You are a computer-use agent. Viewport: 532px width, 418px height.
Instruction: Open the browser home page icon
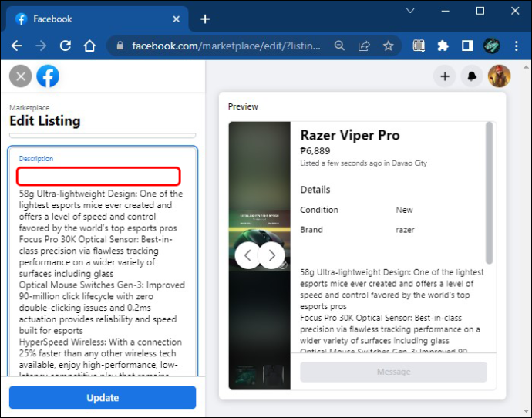point(89,46)
